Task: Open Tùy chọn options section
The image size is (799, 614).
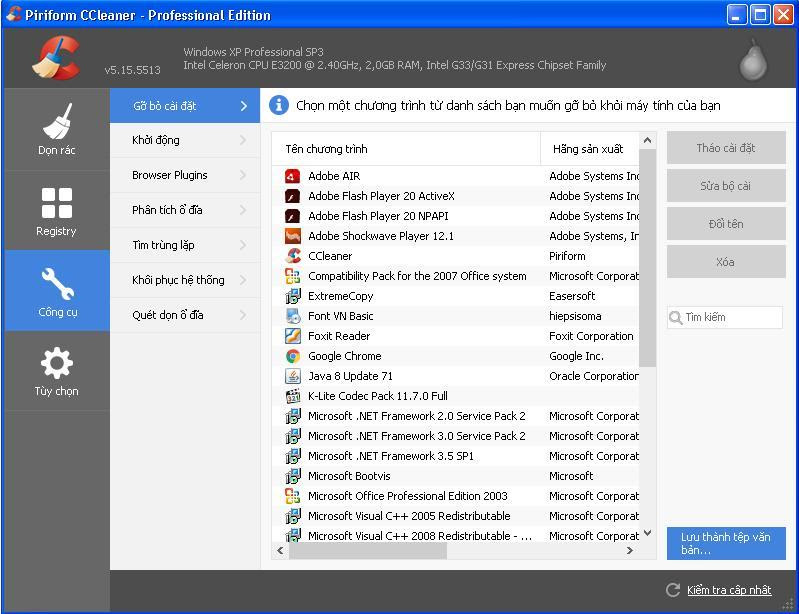Action: tap(57, 371)
